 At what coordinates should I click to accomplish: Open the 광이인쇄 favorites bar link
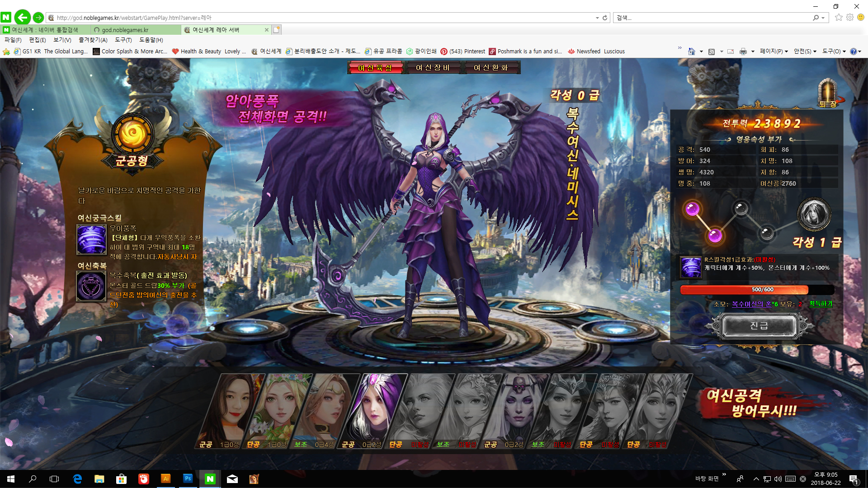(421, 52)
